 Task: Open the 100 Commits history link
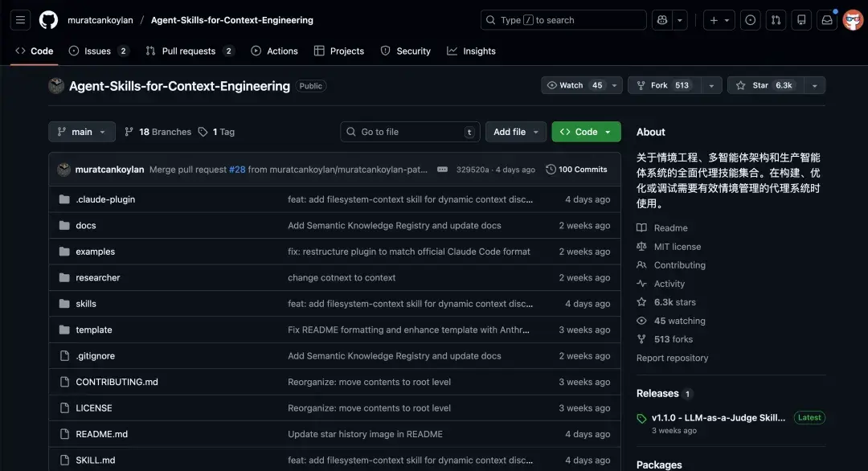click(x=576, y=170)
